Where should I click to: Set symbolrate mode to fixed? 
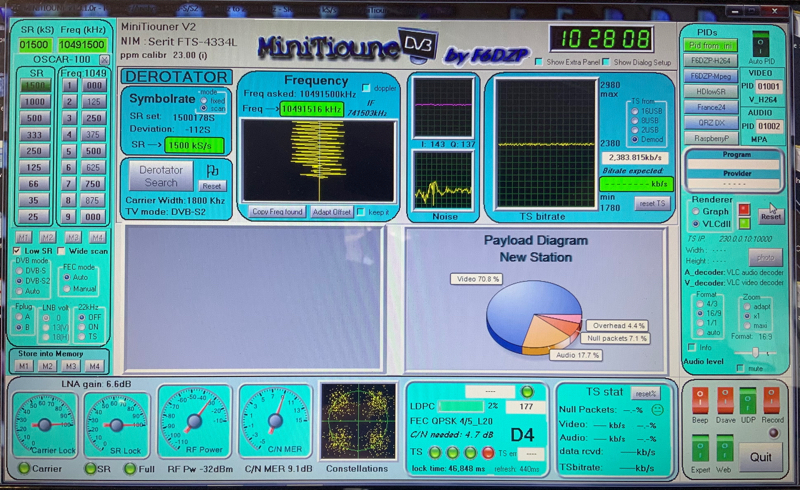204,101
